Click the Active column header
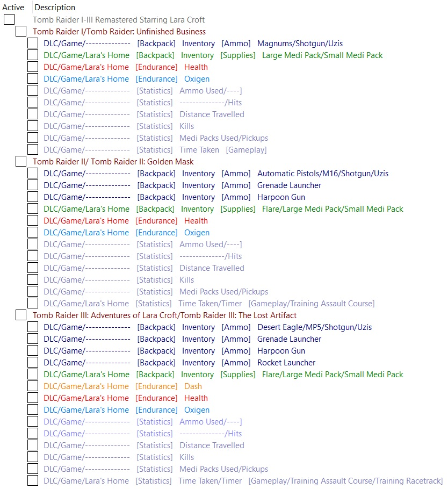 pos(13,7)
